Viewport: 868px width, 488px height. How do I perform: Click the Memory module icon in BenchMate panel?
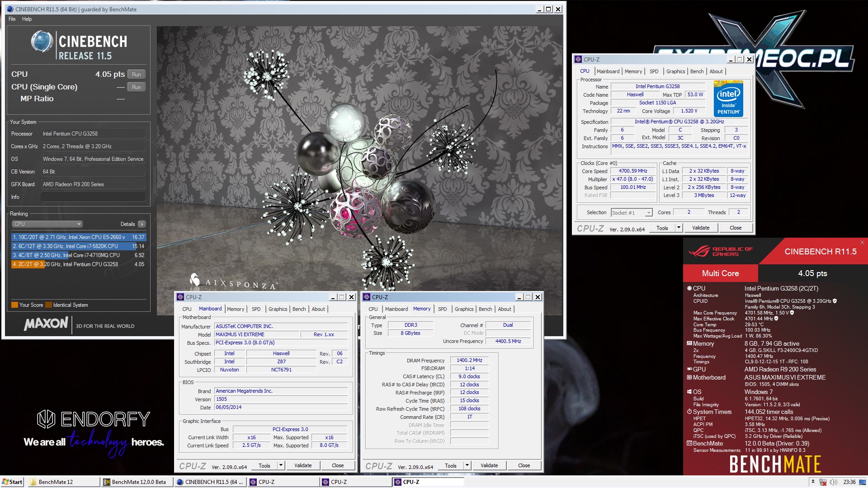[689, 343]
